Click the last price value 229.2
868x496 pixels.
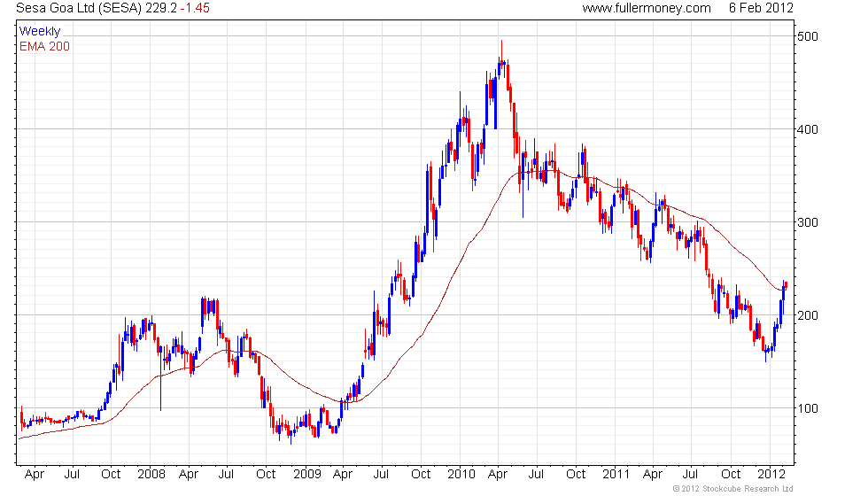[x=161, y=8]
